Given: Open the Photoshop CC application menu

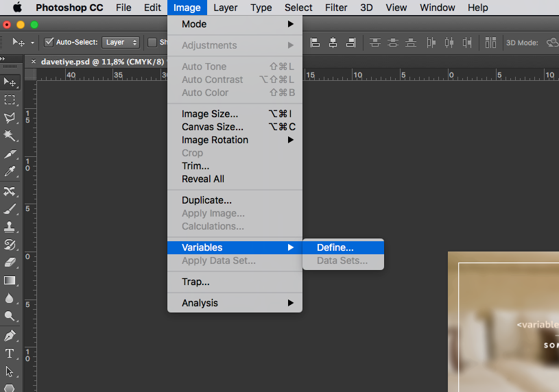Looking at the screenshot, I should pyautogui.click(x=69, y=8).
